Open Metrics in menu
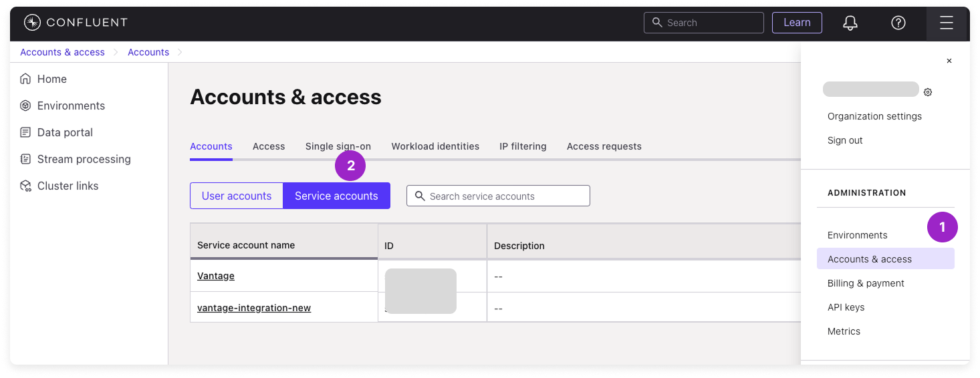Viewport: 980px width, 378px height. click(x=844, y=331)
